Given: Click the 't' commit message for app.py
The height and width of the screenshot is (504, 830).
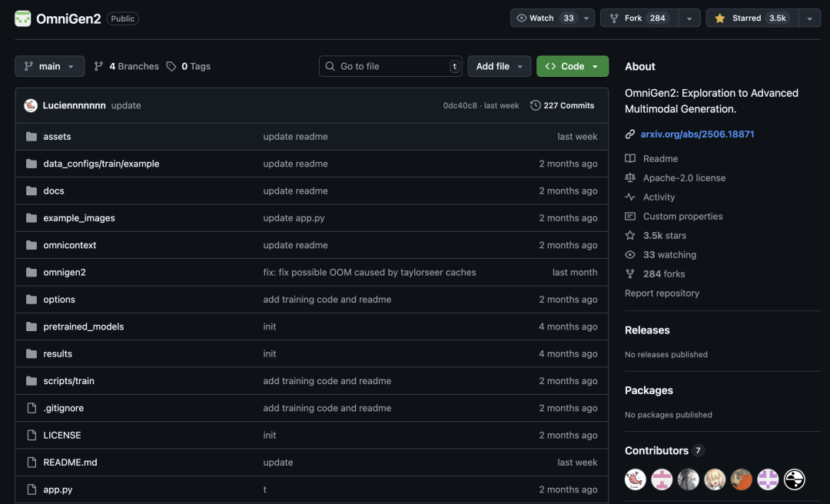Looking at the screenshot, I should tap(264, 489).
